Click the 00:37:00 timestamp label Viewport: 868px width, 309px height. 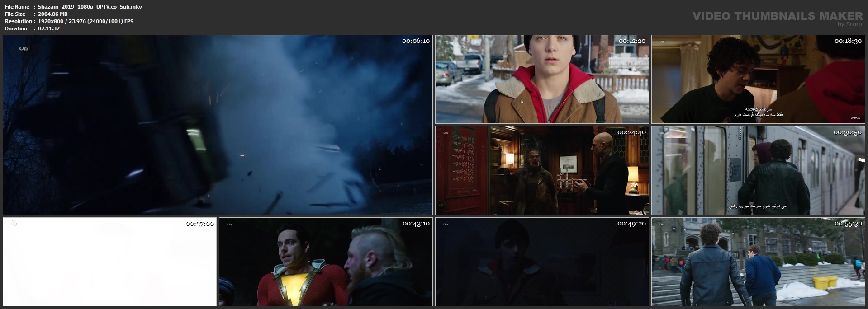point(199,224)
